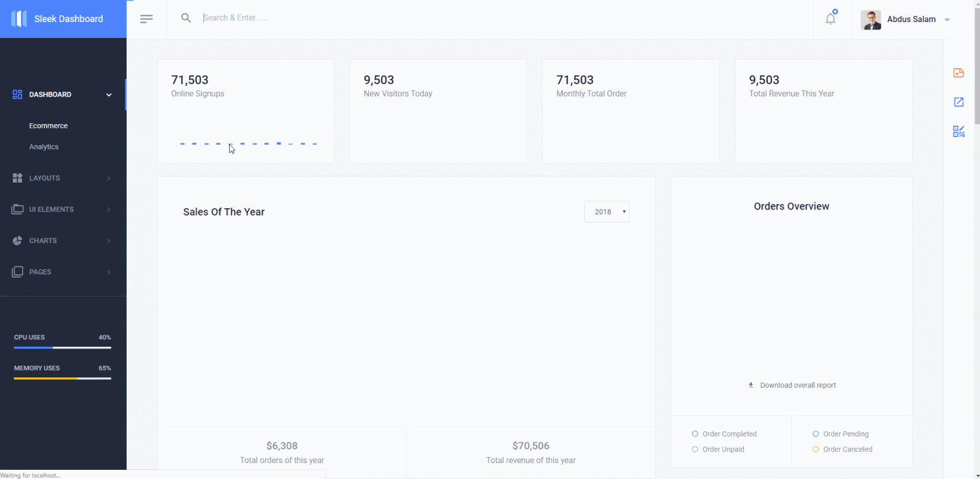Open the Ecommerce dashboard submenu item
Viewport: 980px width, 479px height.
click(48, 126)
